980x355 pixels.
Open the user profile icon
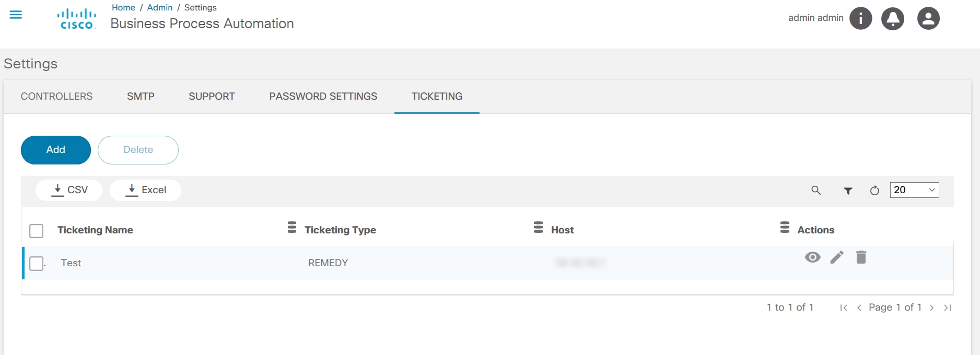click(928, 19)
